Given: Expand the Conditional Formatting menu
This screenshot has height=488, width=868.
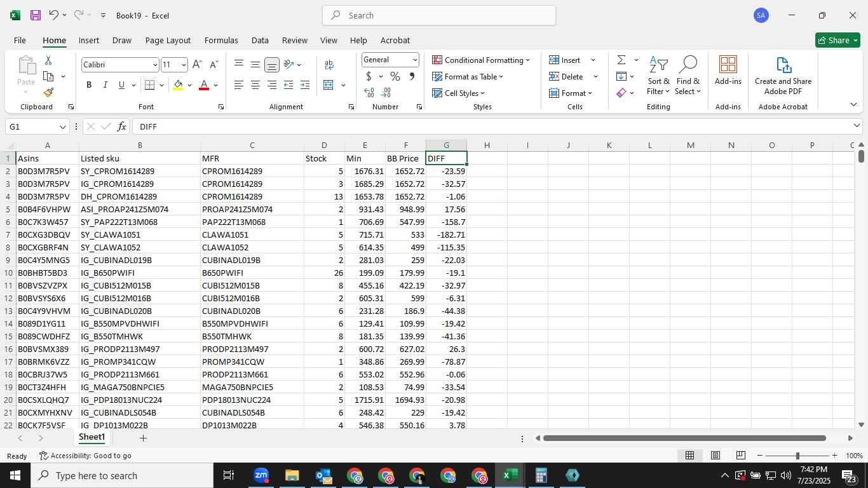Looking at the screenshot, I should coord(481,60).
